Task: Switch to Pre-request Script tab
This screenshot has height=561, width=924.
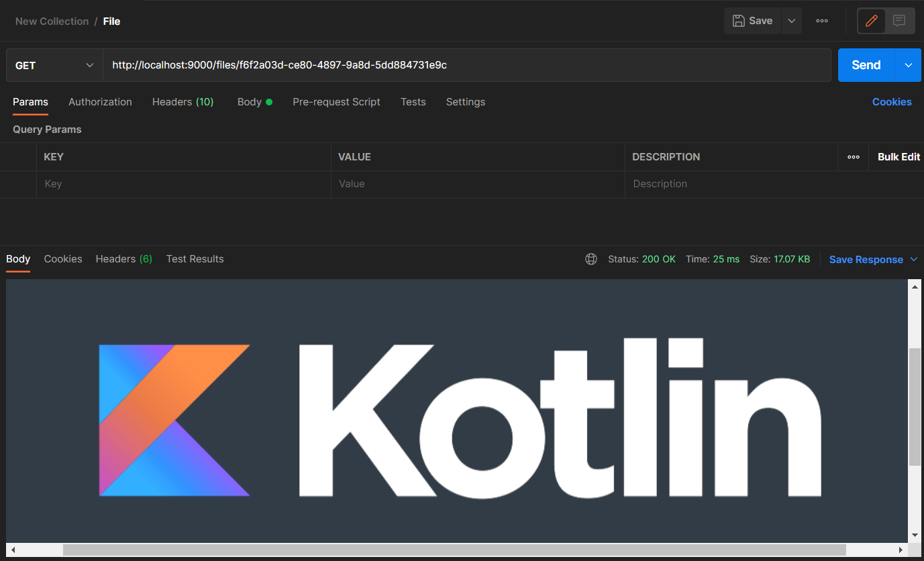Action: click(x=336, y=102)
